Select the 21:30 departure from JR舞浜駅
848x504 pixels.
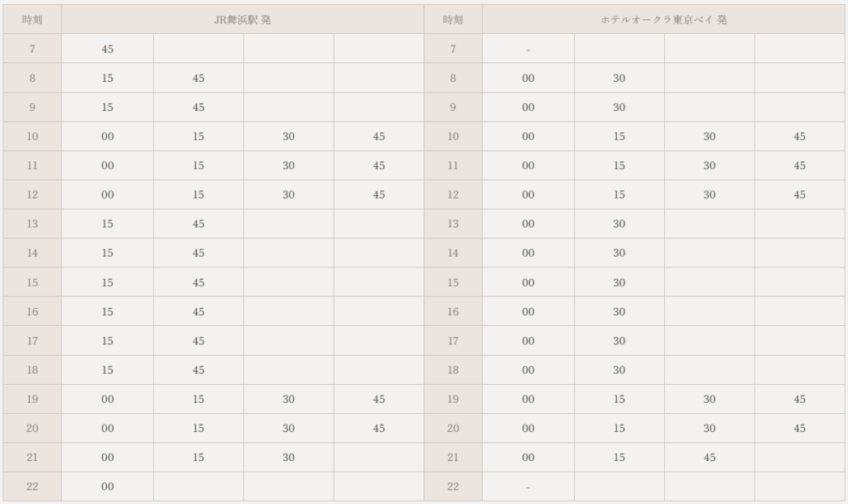pyautogui.click(x=288, y=458)
